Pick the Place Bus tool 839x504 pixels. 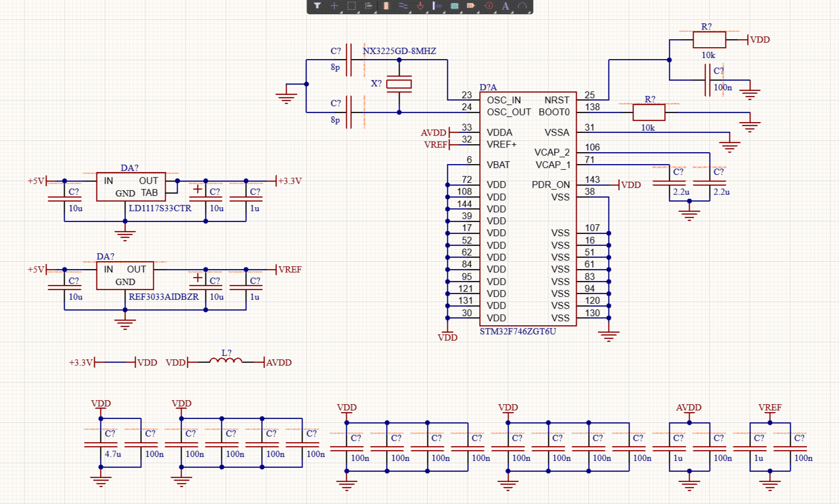tap(437, 6)
